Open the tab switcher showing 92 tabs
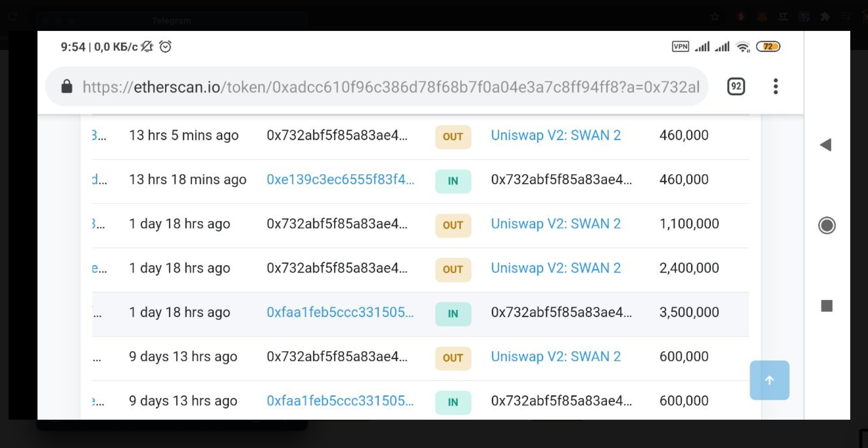This screenshot has height=448, width=868. 736,87
